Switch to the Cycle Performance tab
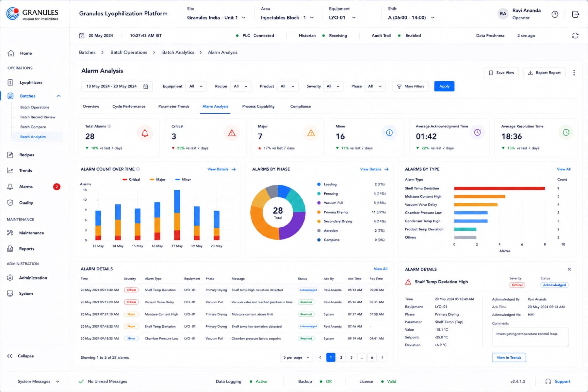This screenshot has width=588, height=392. click(129, 106)
